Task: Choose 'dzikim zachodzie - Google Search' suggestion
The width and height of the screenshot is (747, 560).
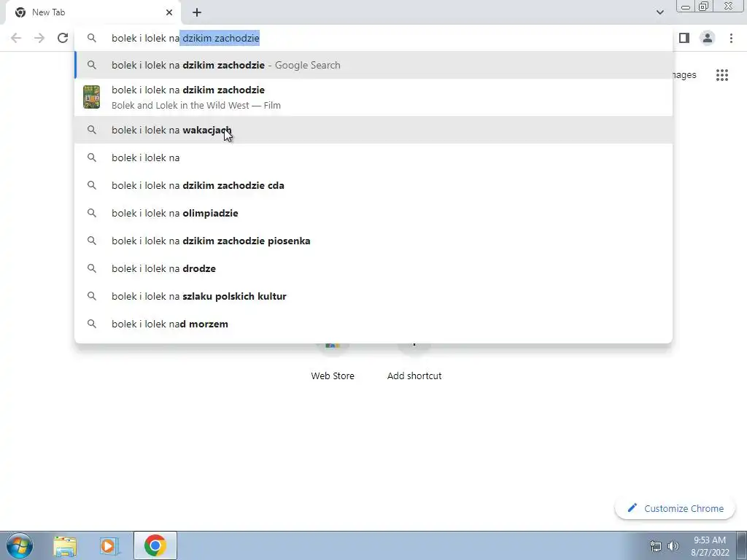Action: click(x=373, y=65)
